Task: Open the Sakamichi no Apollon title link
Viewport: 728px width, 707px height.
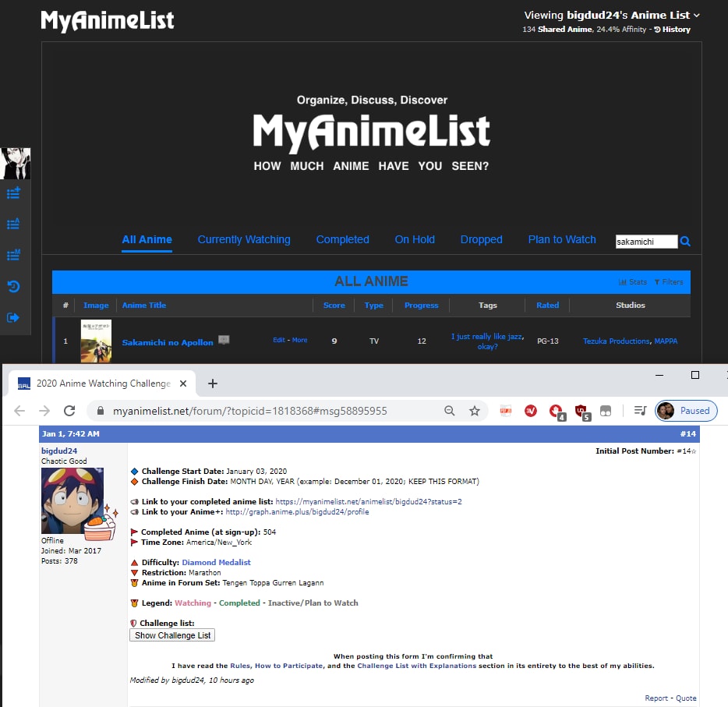Action: click(168, 343)
